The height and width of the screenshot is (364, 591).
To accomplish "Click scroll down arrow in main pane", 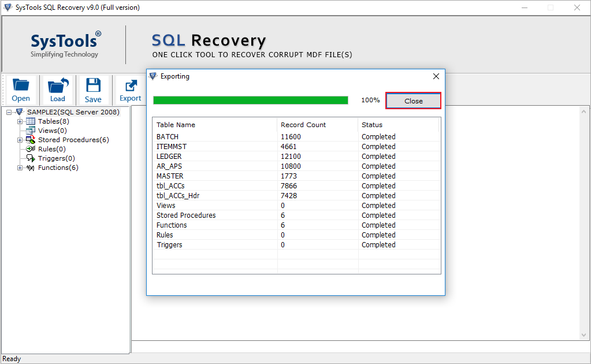I will 583,335.
